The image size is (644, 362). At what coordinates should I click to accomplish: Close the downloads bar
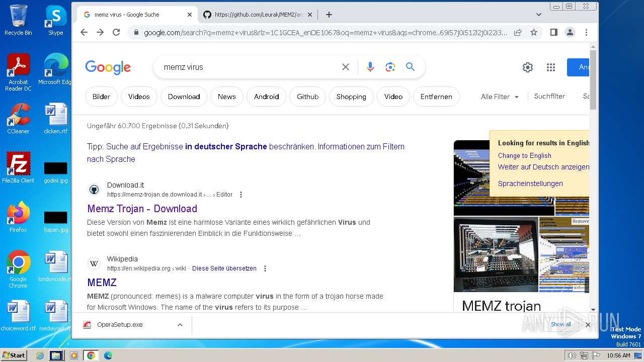[x=588, y=325]
